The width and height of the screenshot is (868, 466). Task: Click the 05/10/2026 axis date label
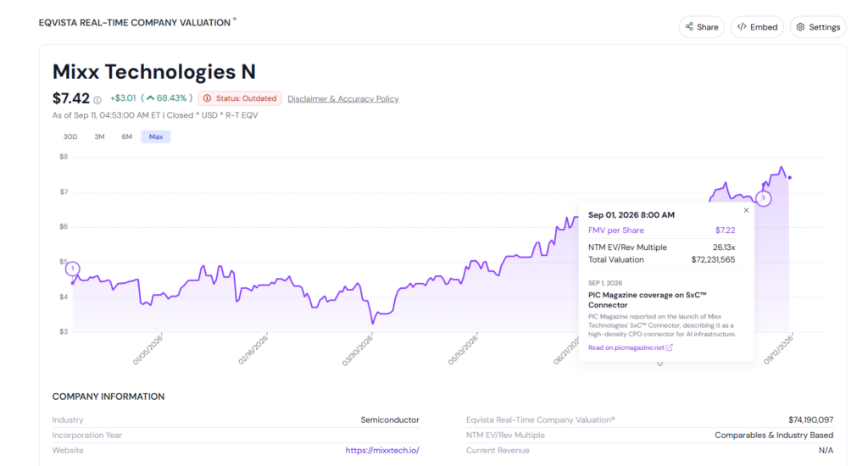(463, 350)
